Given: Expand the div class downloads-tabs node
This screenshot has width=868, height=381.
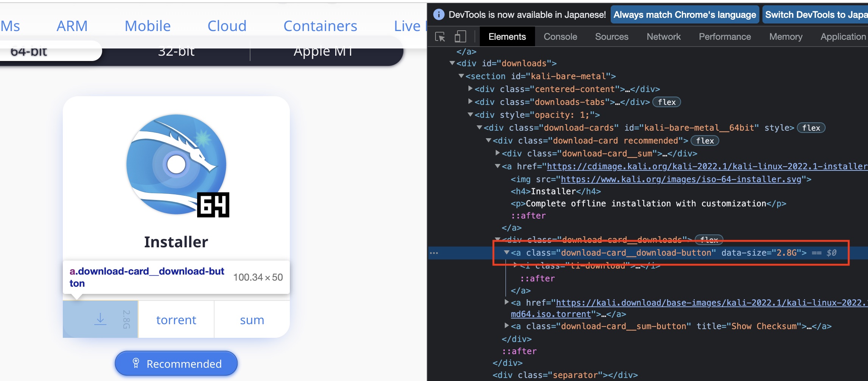Looking at the screenshot, I should pos(470,101).
